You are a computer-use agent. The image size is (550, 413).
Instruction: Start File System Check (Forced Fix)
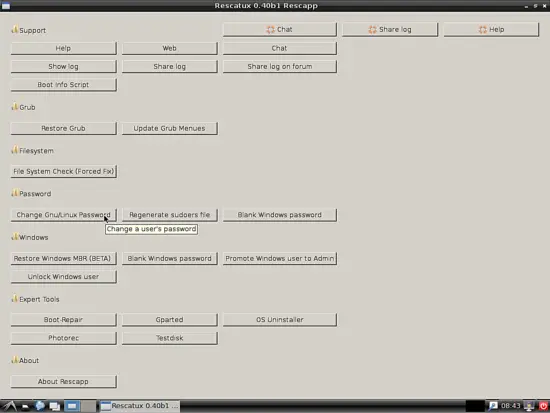pos(63,171)
